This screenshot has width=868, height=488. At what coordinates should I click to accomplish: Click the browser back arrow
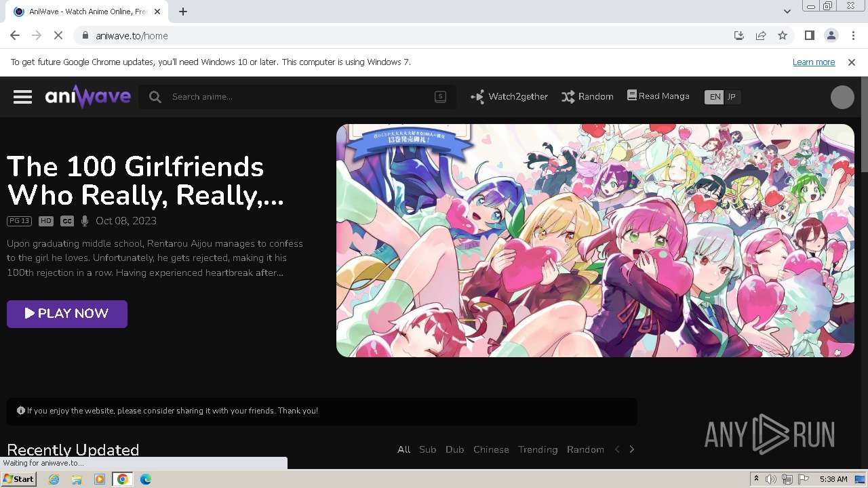coord(15,36)
